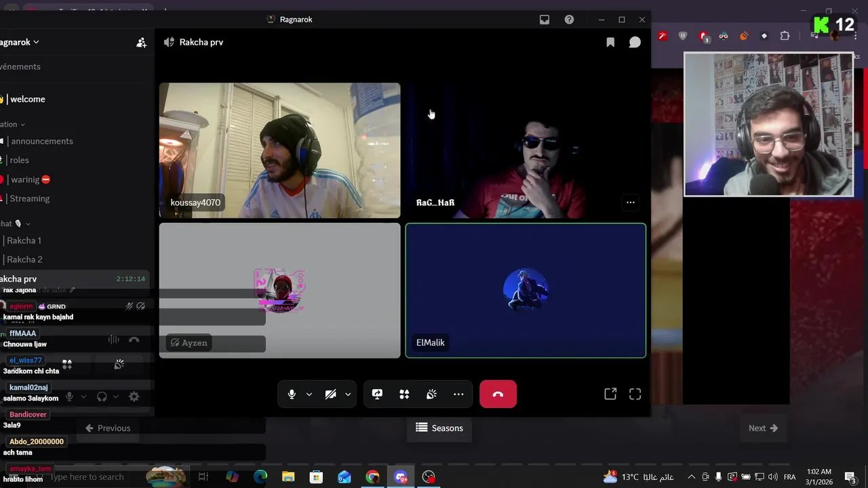The height and width of the screenshot is (488, 868).
Task: Disconnect via voice panel phone icon
Action: point(134,340)
